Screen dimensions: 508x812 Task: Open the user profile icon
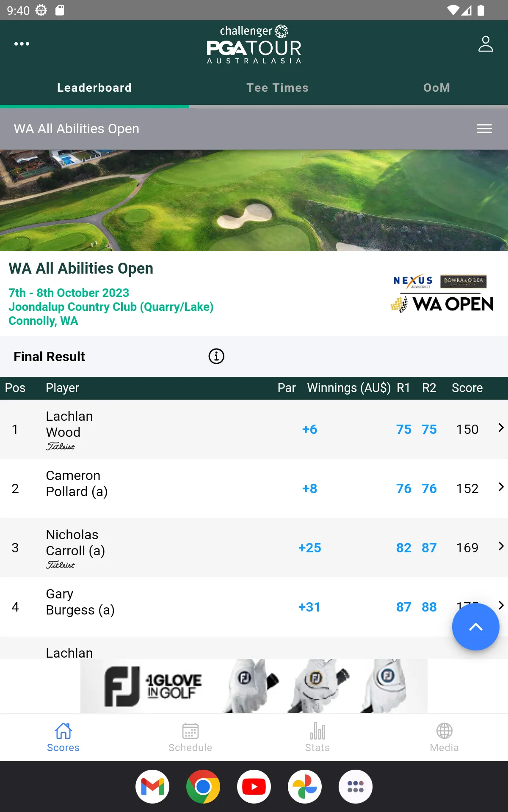(486, 44)
